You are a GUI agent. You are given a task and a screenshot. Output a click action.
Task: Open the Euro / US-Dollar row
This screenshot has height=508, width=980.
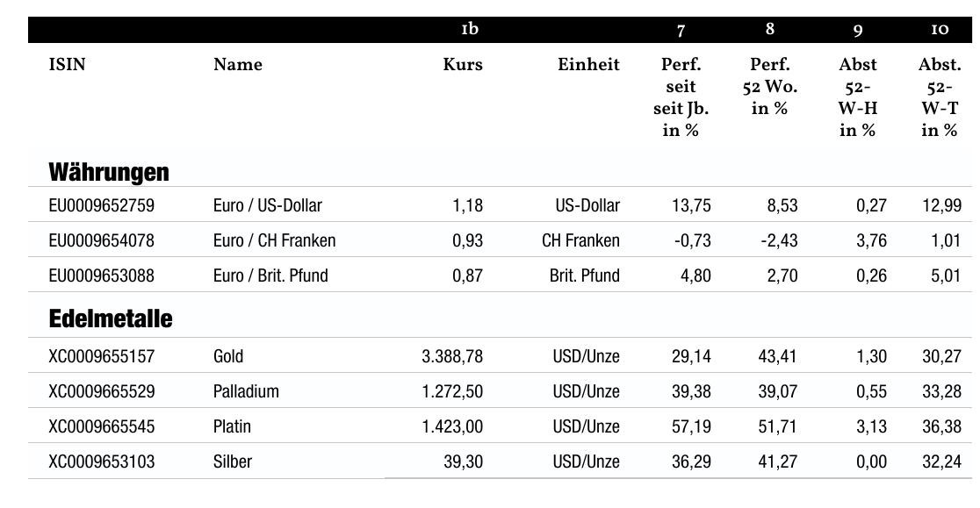point(500,204)
